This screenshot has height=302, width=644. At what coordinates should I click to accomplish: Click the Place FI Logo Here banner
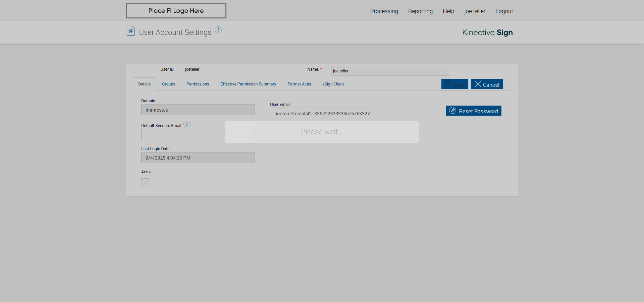pos(176,11)
